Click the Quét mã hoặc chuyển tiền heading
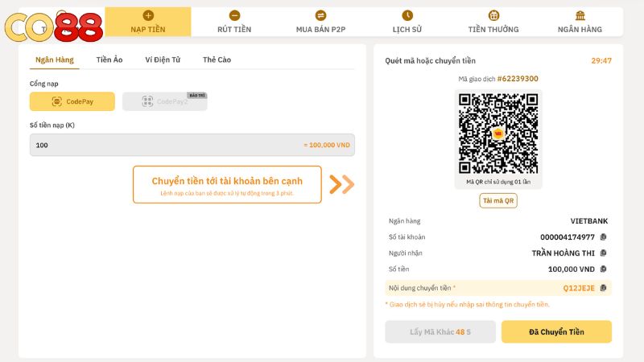Viewport: 644px width, 362px height. 430,61
